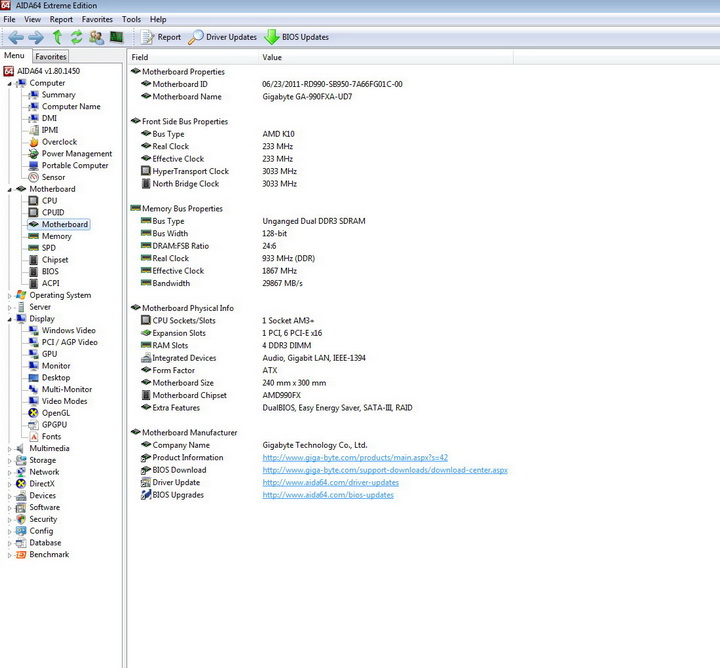Viewport: 720px width, 668px height.
Task: Expand the Multimedia node
Action: point(9,449)
